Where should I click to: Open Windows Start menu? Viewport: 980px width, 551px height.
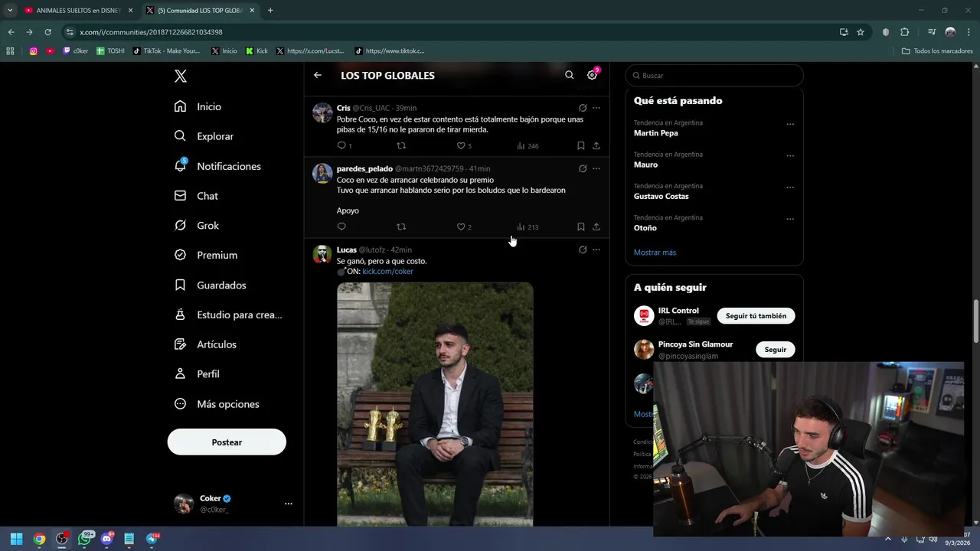pos(16,539)
